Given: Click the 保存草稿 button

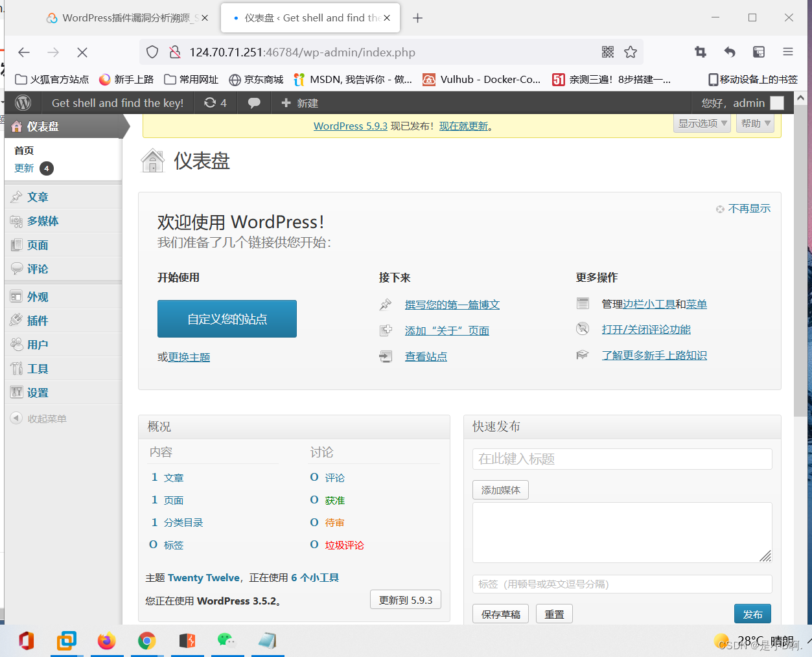Looking at the screenshot, I should tap(500, 614).
